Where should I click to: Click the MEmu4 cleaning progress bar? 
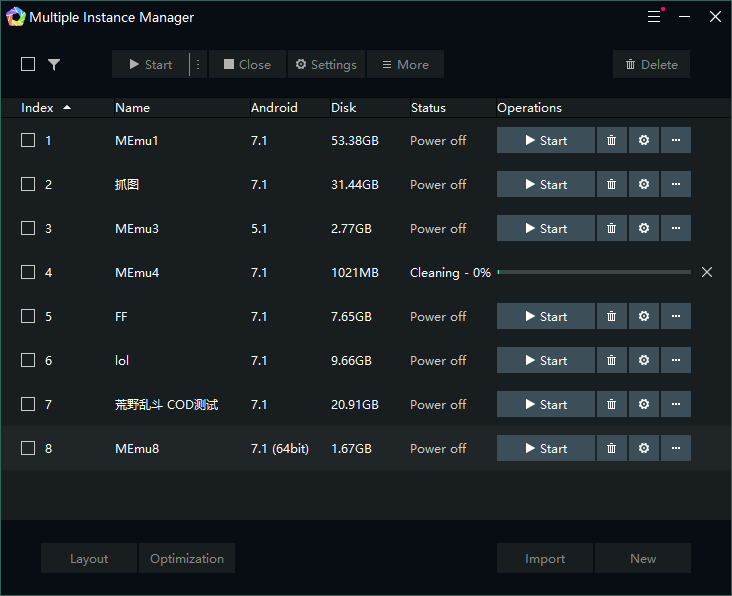coord(594,273)
